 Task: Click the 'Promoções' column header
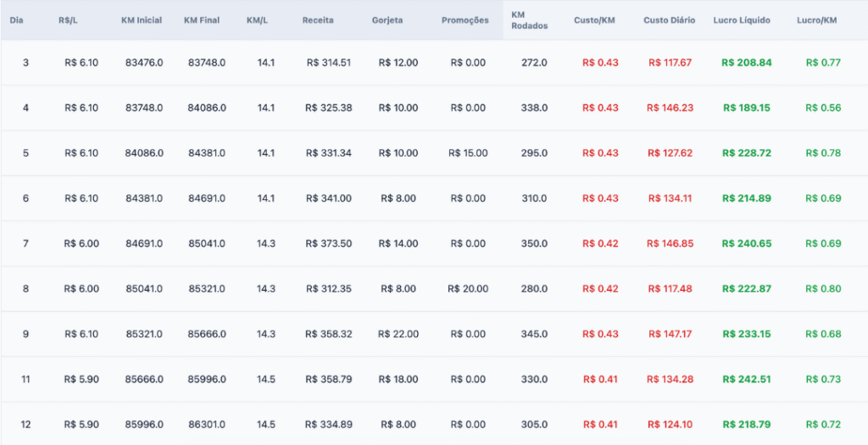[x=465, y=19]
